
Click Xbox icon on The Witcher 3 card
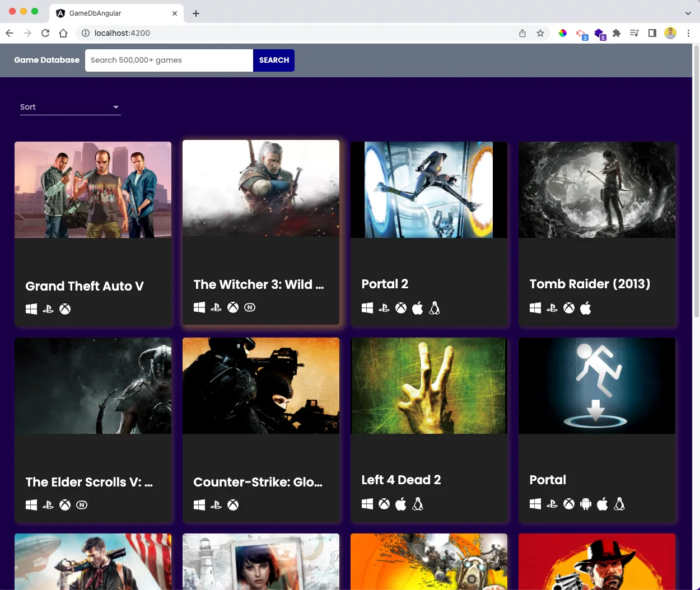click(233, 307)
